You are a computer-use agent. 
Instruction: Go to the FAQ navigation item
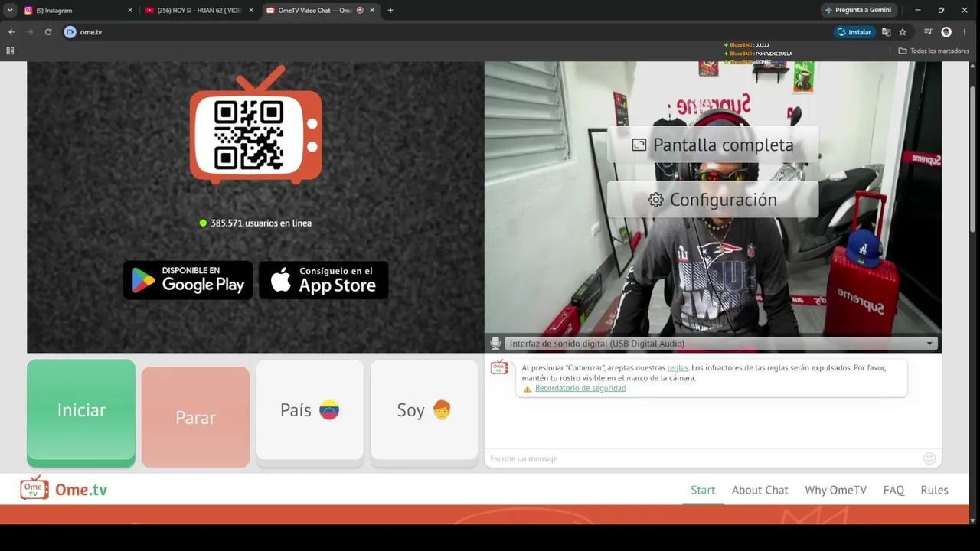pos(893,491)
